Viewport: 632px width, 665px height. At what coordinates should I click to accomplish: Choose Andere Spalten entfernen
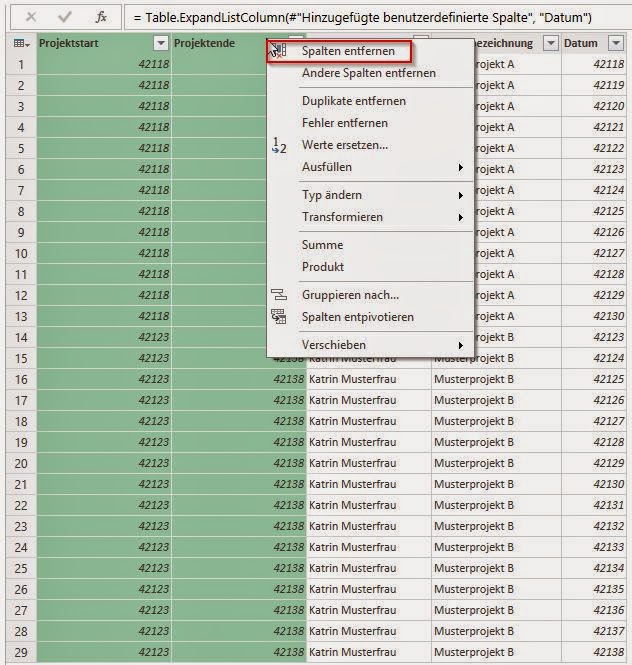point(369,73)
